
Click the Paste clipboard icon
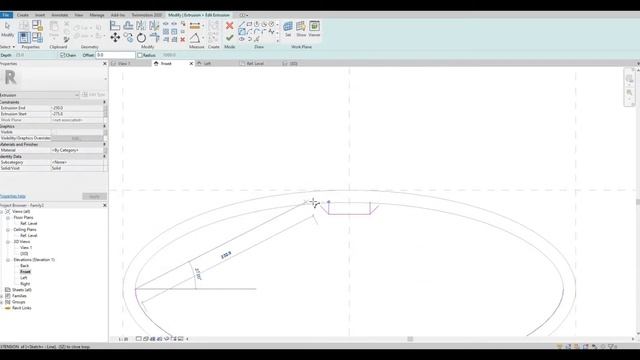pos(54,27)
